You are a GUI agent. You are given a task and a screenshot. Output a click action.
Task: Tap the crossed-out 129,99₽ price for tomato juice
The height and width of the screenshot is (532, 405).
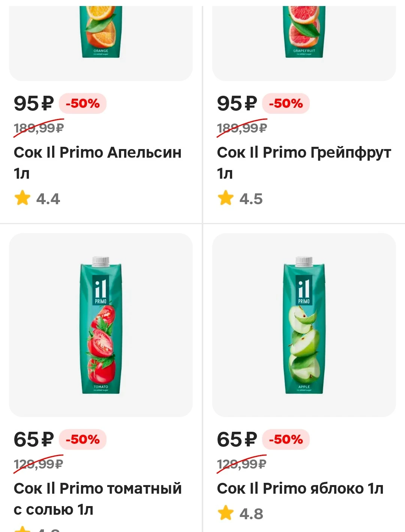pos(39,464)
